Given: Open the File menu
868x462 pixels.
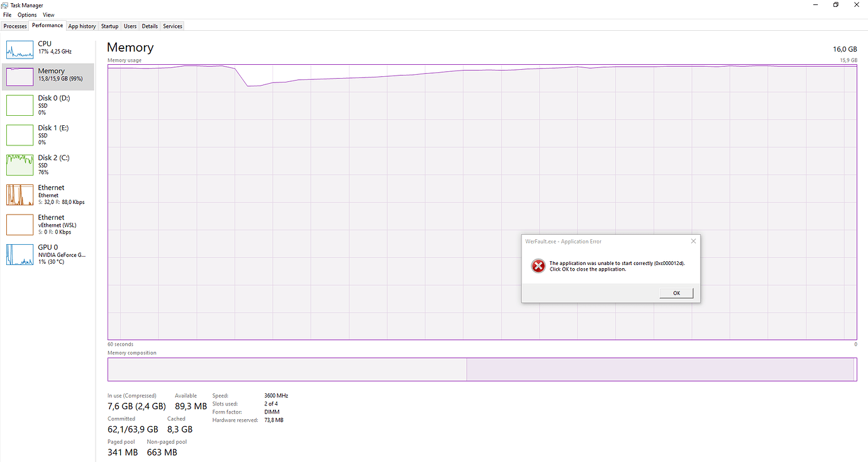Looking at the screenshot, I should click(x=8, y=15).
